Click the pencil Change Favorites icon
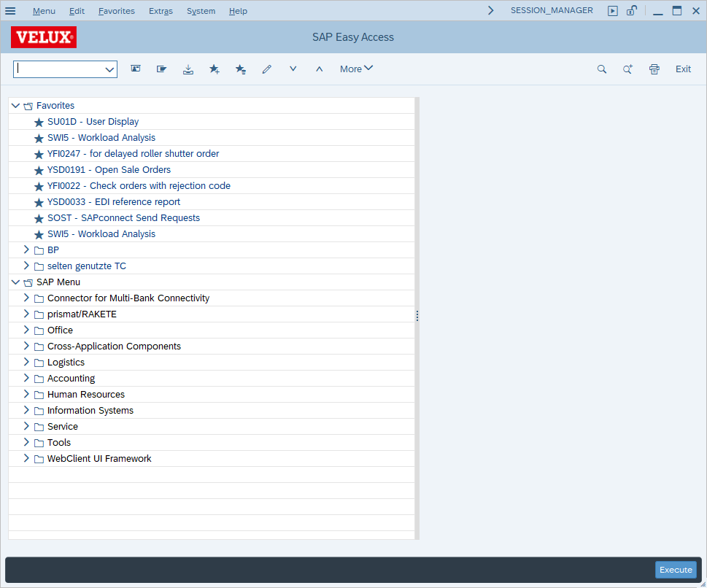 coord(267,69)
